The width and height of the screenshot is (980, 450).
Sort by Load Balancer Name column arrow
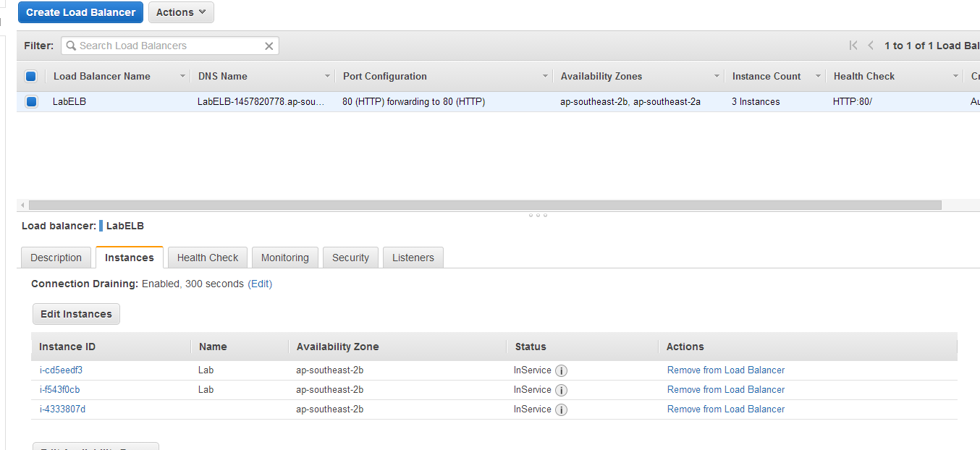click(182, 77)
